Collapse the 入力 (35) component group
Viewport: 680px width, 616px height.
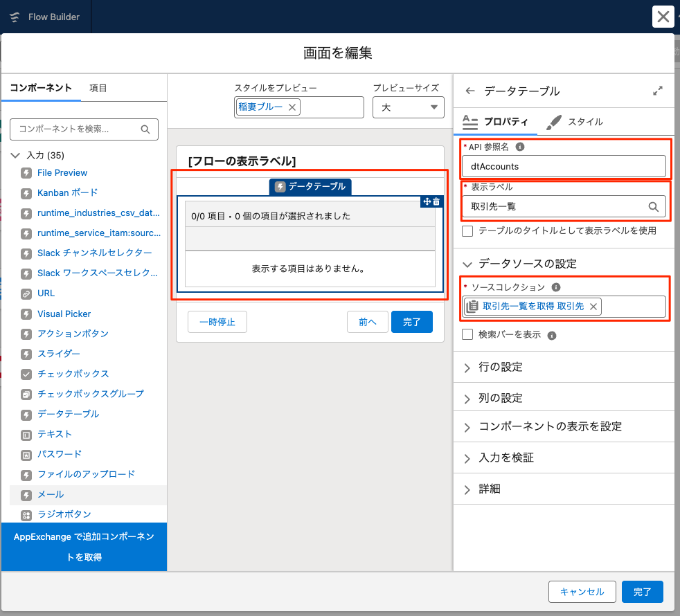16,155
